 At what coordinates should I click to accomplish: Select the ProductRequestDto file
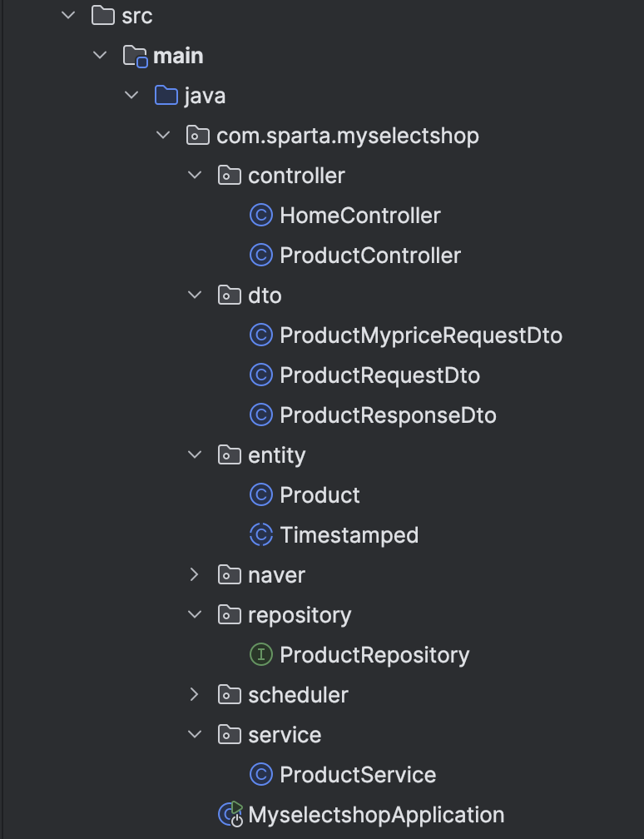pyautogui.click(x=379, y=375)
